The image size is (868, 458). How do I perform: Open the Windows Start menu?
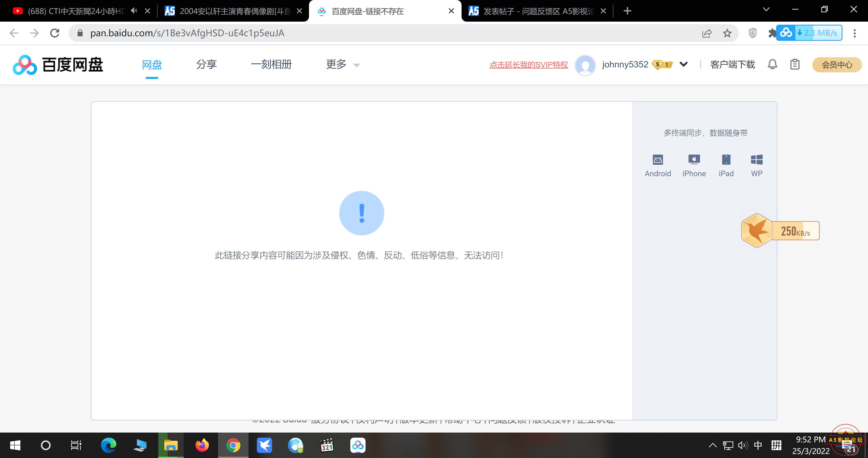pos(15,445)
